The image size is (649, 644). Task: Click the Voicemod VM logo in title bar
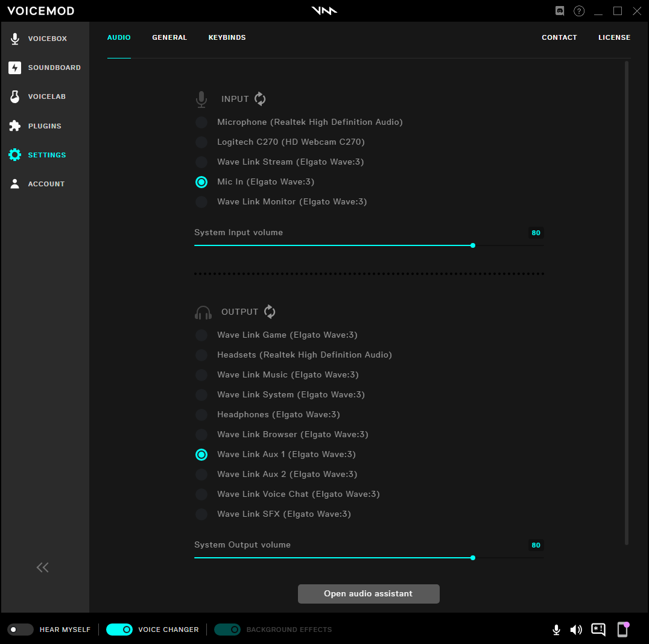pos(324,11)
